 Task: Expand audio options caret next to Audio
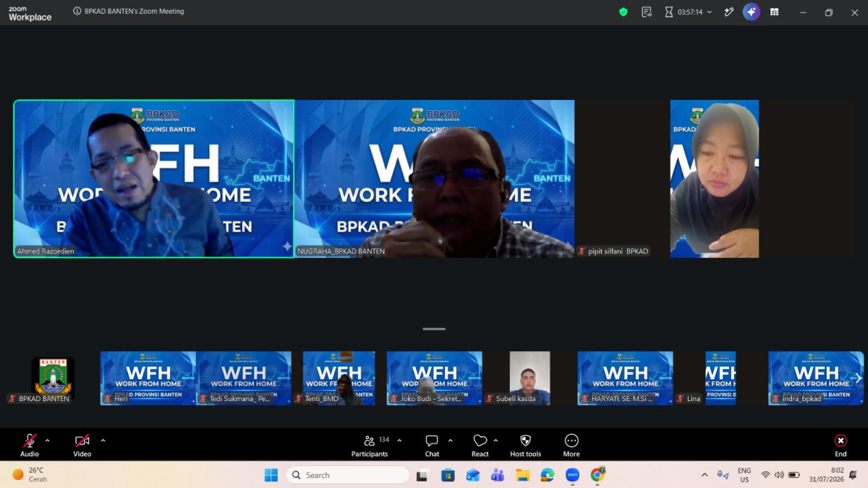click(48, 440)
